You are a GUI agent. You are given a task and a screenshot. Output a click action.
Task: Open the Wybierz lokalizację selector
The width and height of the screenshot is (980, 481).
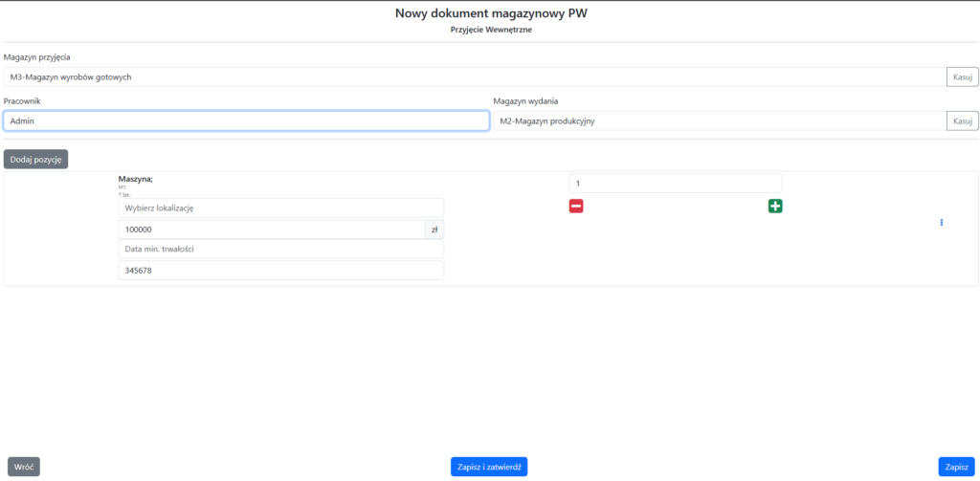(280, 208)
